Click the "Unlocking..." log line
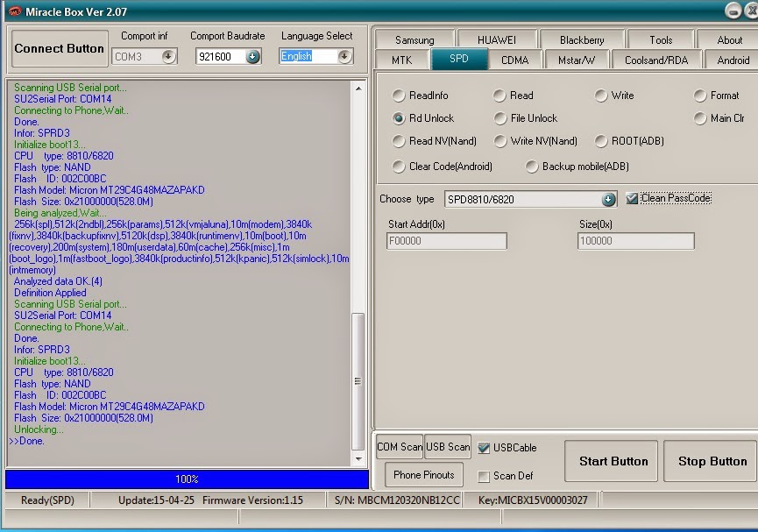The height and width of the screenshot is (532, 758). point(39,429)
